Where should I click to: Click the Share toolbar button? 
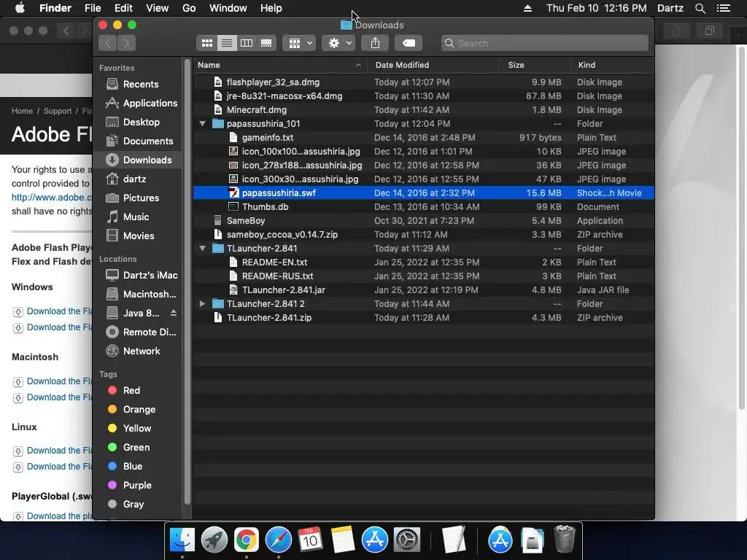[x=376, y=43]
